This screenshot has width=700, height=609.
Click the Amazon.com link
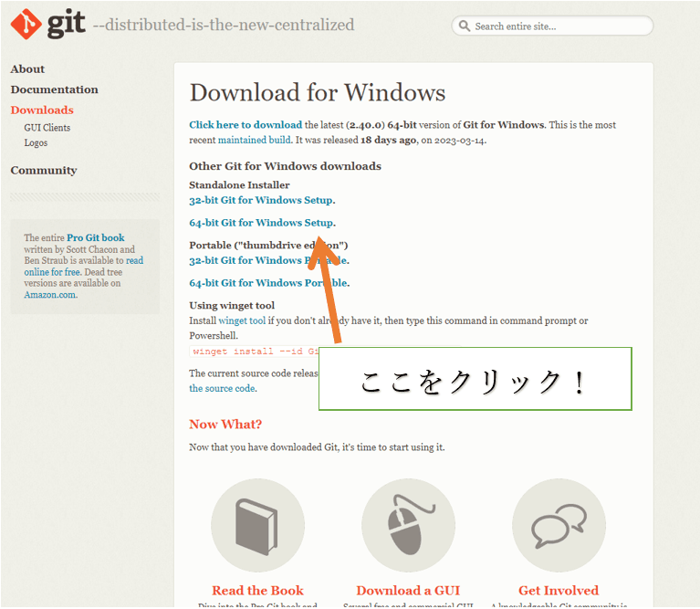point(50,295)
